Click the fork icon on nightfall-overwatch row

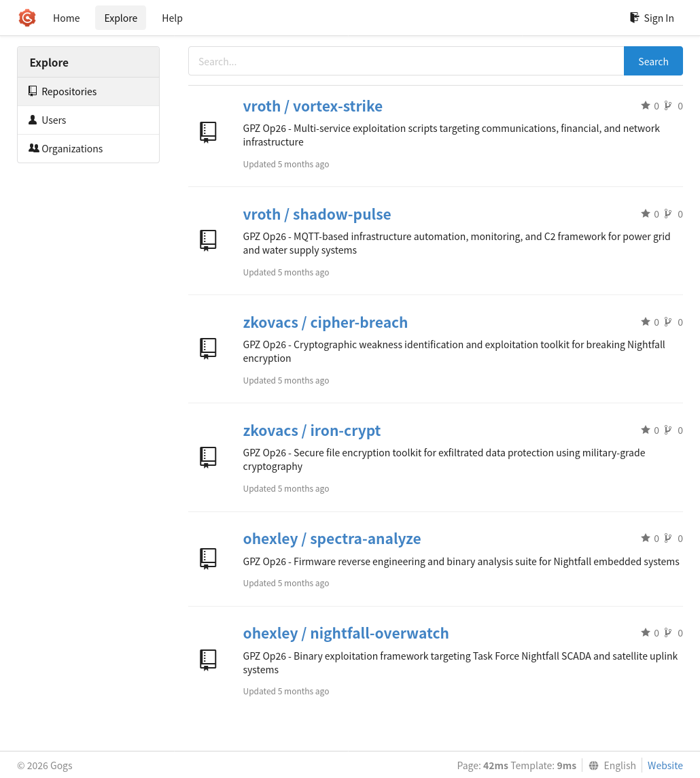click(x=668, y=632)
